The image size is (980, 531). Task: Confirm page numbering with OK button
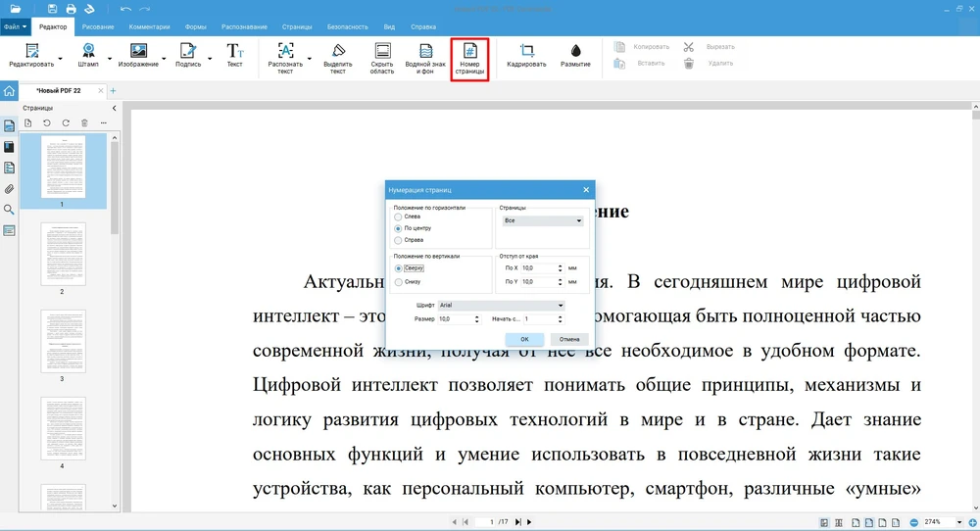point(524,339)
